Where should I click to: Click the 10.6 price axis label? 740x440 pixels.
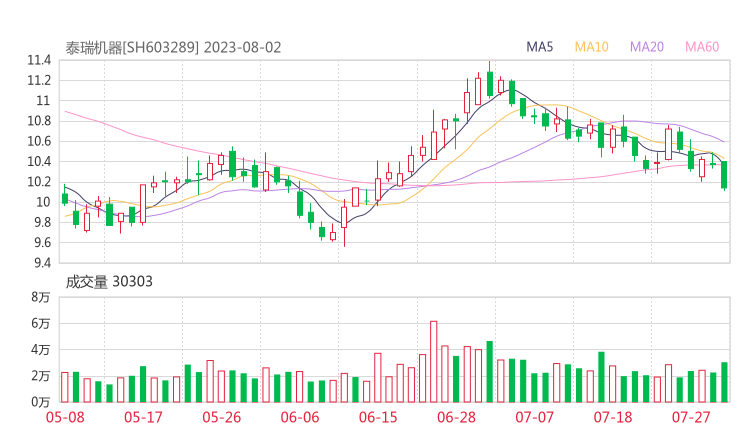point(39,141)
